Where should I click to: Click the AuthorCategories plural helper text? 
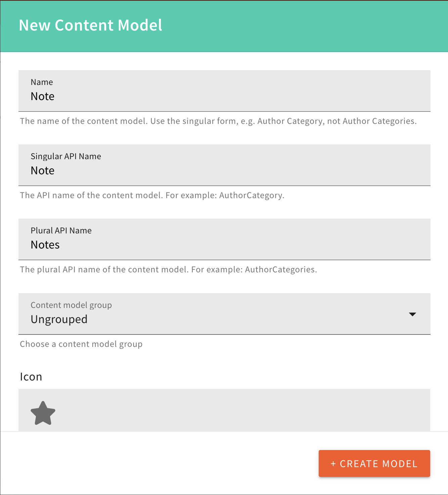pyautogui.click(x=169, y=269)
